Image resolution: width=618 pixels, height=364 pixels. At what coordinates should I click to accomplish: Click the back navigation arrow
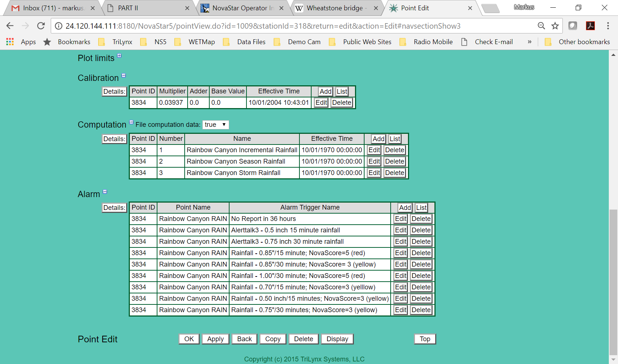pos(10,26)
